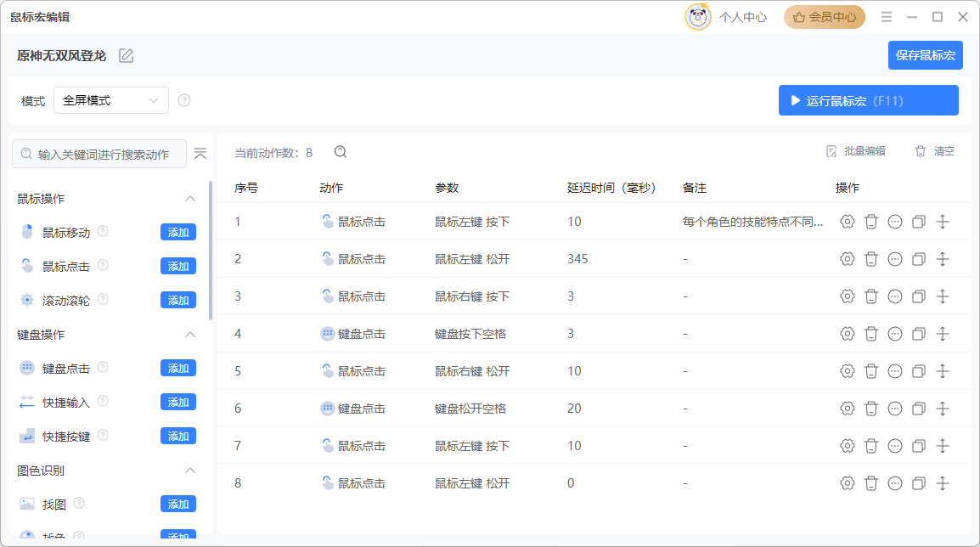Click the edit icon beside macro name 原神无双风登龙
Image resolution: width=980 pixels, height=547 pixels.
(x=127, y=56)
